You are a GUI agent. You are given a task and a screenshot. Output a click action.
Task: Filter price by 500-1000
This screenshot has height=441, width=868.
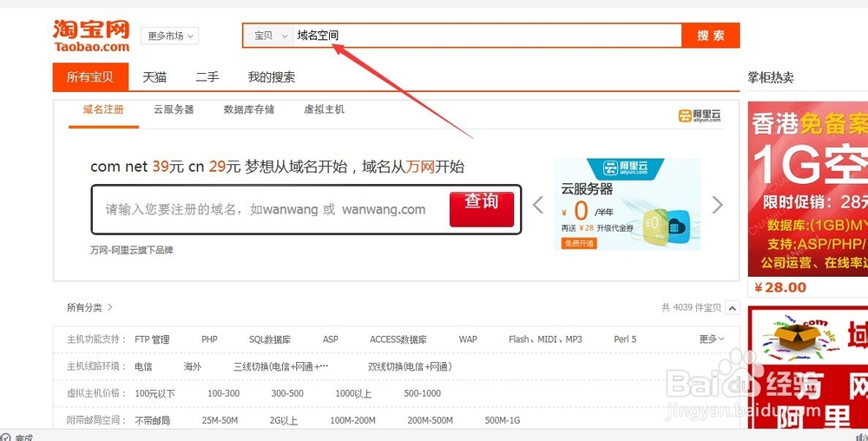[423, 393]
